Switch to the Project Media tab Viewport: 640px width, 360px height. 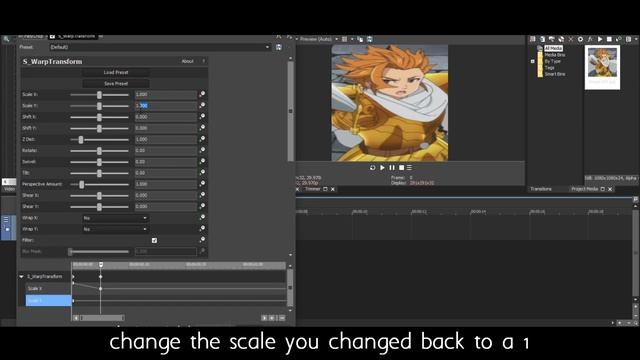coord(584,189)
